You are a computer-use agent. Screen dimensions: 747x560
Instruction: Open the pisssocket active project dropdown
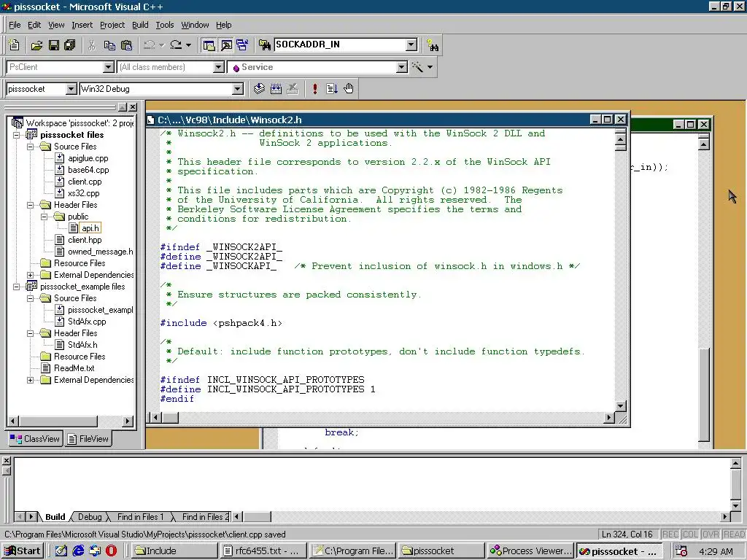(x=71, y=88)
